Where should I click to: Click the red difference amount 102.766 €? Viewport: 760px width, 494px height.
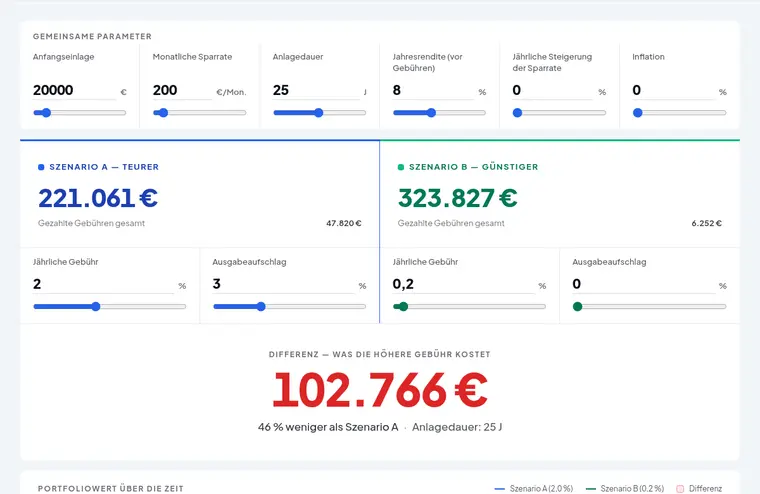click(380, 390)
